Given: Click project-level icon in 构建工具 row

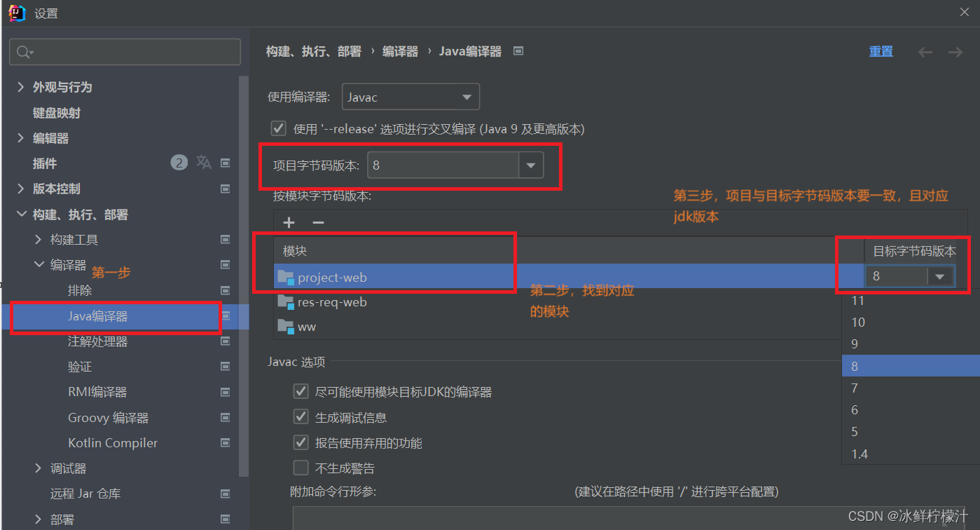Looking at the screenshot, I should click(x=226, y=240).
